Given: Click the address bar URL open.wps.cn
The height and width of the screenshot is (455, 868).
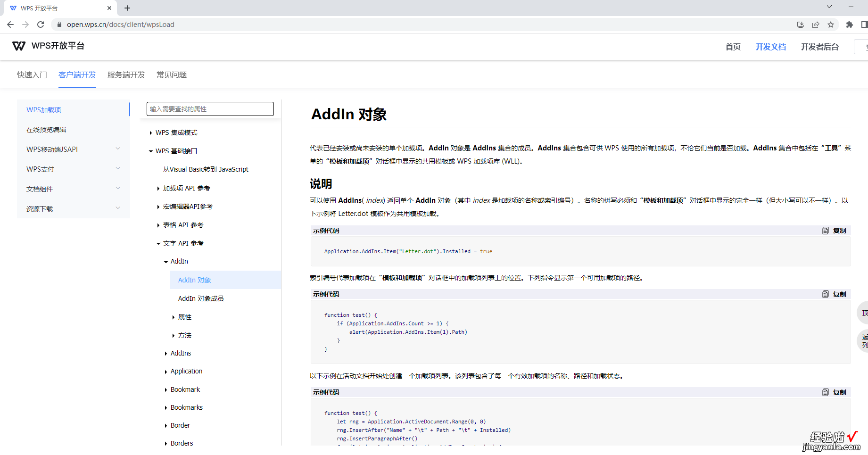Looking at the screenshot, I should click(121, 25).
